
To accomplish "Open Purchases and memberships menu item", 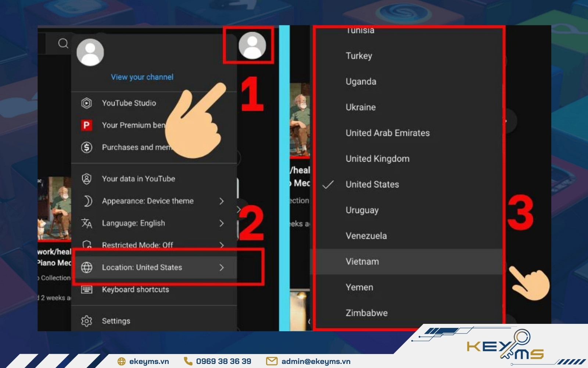I will tap(154, 147).
